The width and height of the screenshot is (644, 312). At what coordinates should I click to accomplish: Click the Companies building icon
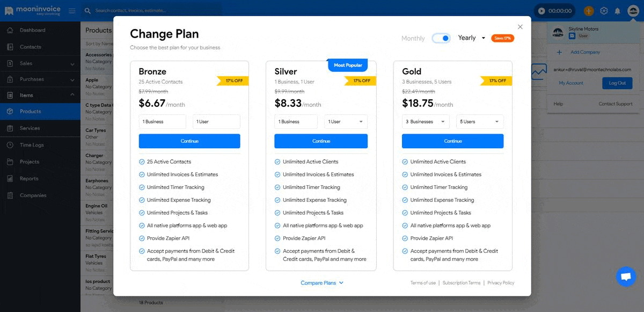point(10,195)
